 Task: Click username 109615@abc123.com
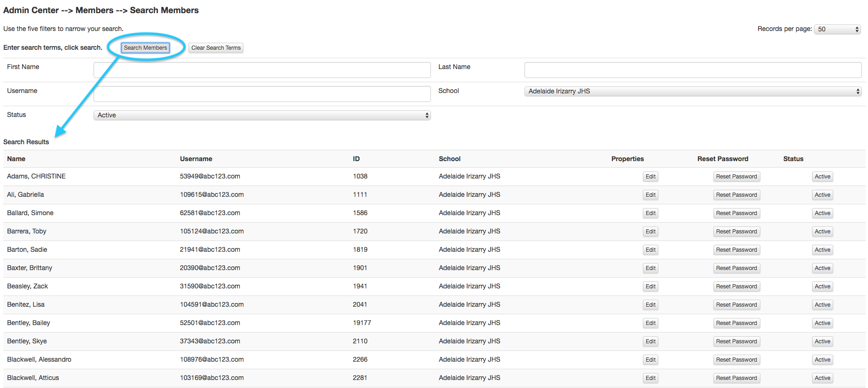pos(212,194)
